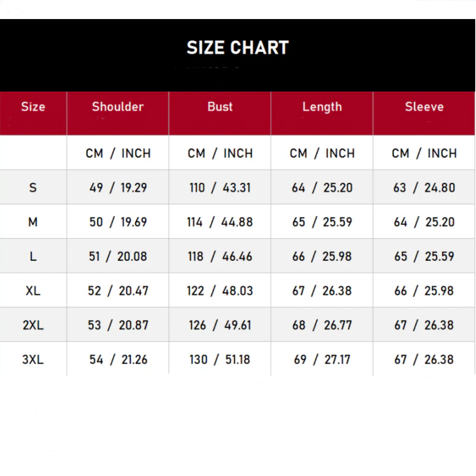The width and height of the screenshot is (476, 476).
Task: Click the S size row label
Action: [33, 188]
